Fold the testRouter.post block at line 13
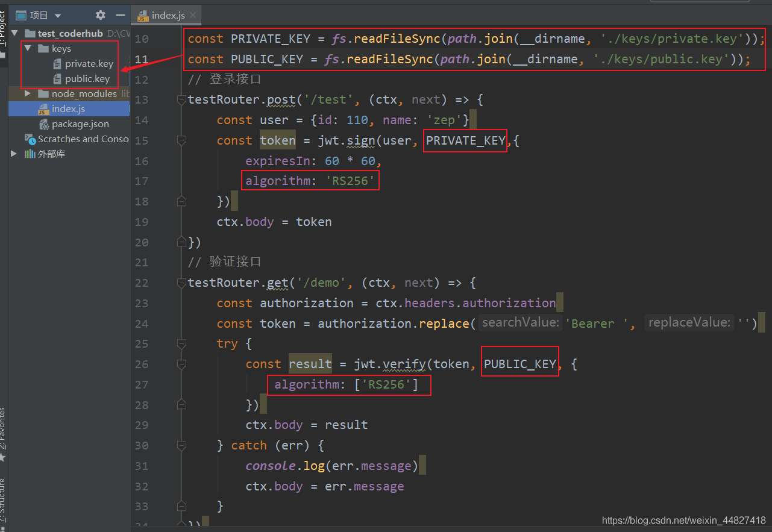Image resolution: width=772 pixels, height=532 pixels. pos(181,100)
